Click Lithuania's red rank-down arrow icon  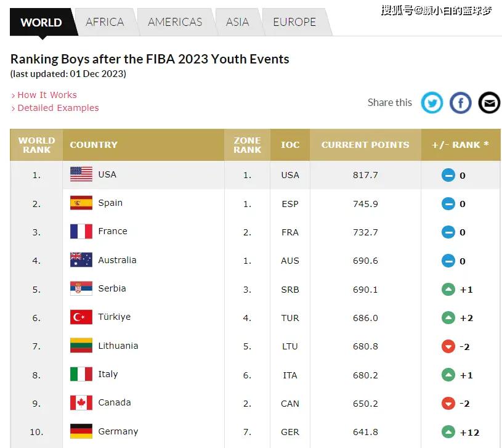[448, 346]
